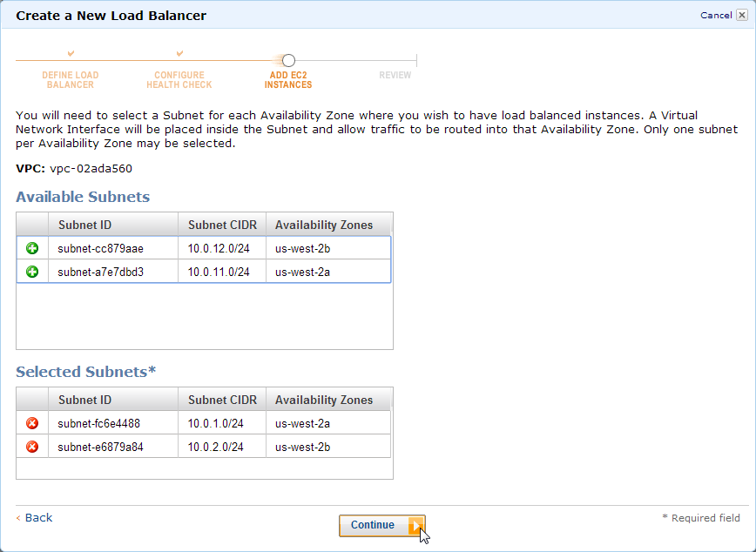This screenshot has height=552, width=756.
Task: Select the Define Load Balancer step label
Action: point(70,80)
